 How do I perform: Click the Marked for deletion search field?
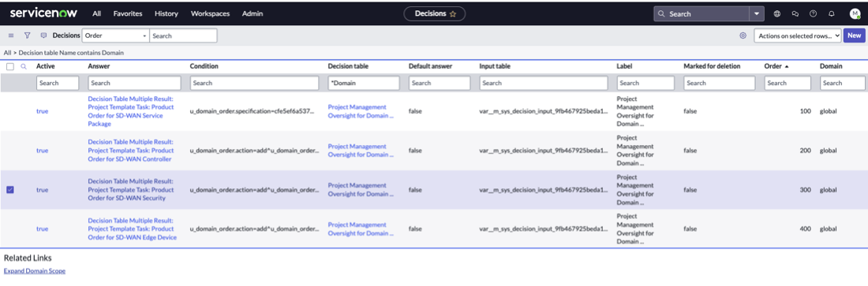coord(719,83)
